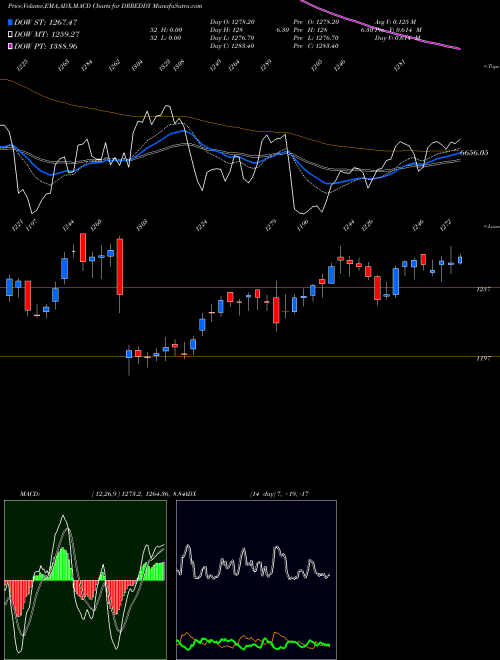Click the '52 L: 0.00' text
The height and width of the screenshot is (660, 500).
click(x=166, y=38)
